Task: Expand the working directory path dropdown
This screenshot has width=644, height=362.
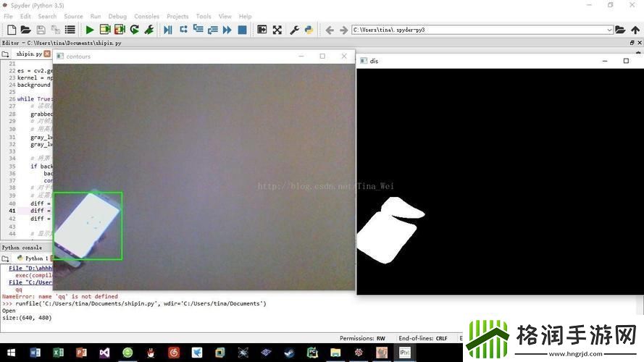Action: [609, 30]
